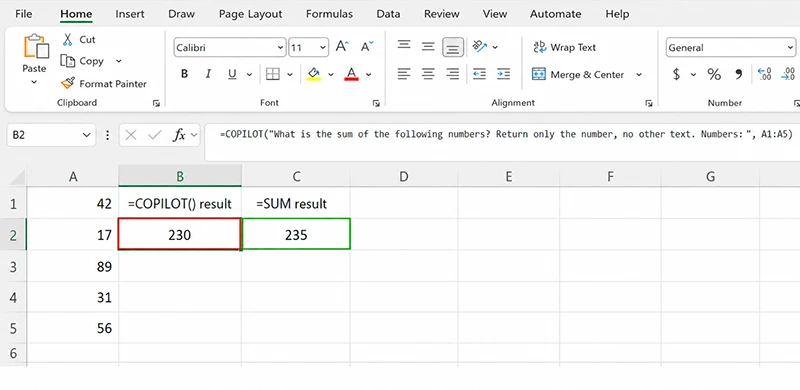
Task: Expand underline style arrow
Action: [249, 75]
